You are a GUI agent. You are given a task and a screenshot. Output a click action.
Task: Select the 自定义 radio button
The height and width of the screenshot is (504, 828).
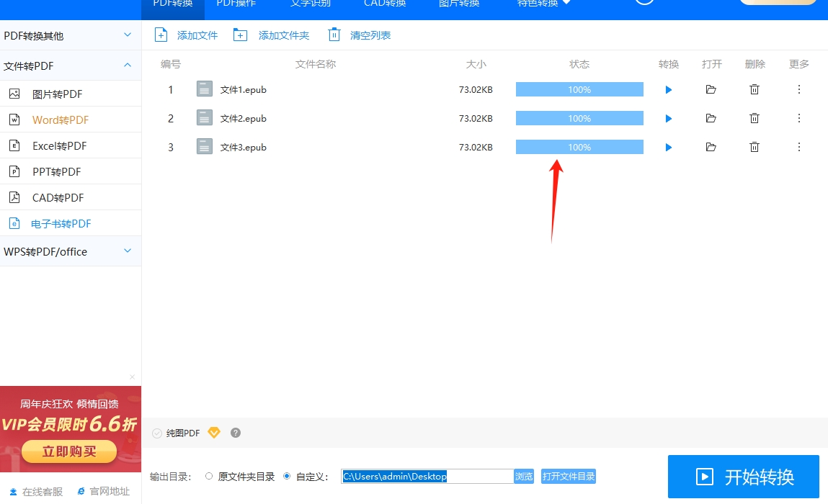[287, 476]
